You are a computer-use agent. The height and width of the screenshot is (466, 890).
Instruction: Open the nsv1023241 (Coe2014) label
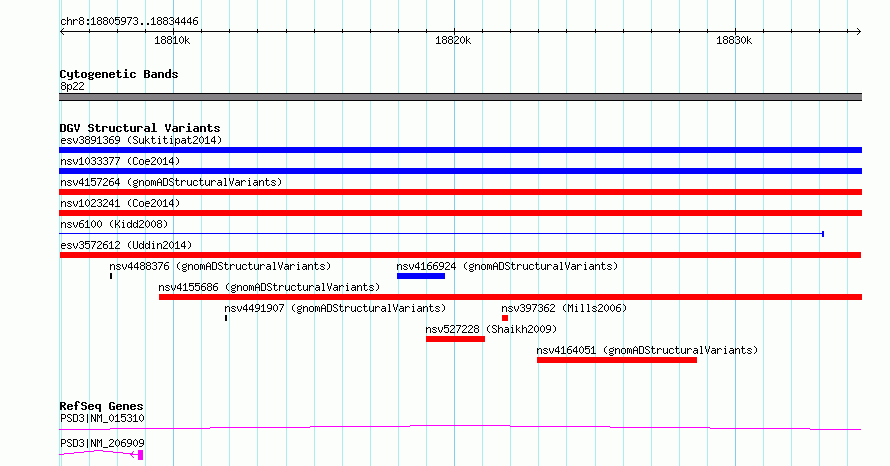(120, 203)
